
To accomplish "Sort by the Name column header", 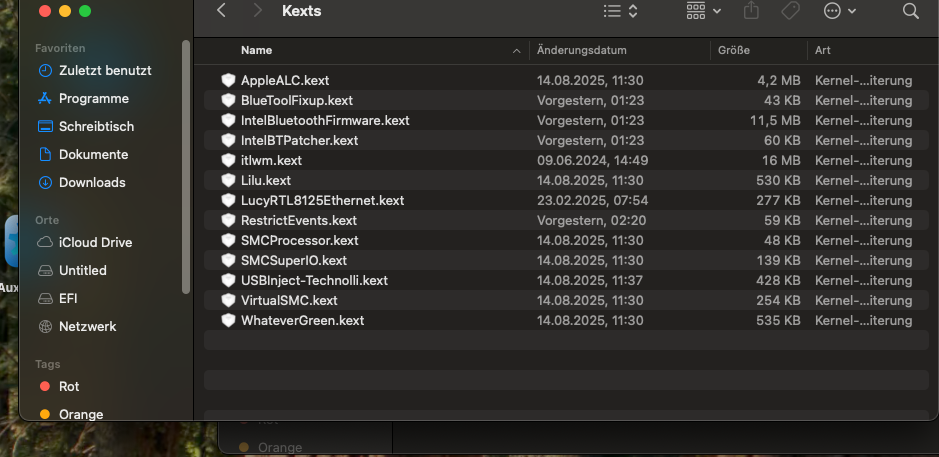I will (256, 50).
